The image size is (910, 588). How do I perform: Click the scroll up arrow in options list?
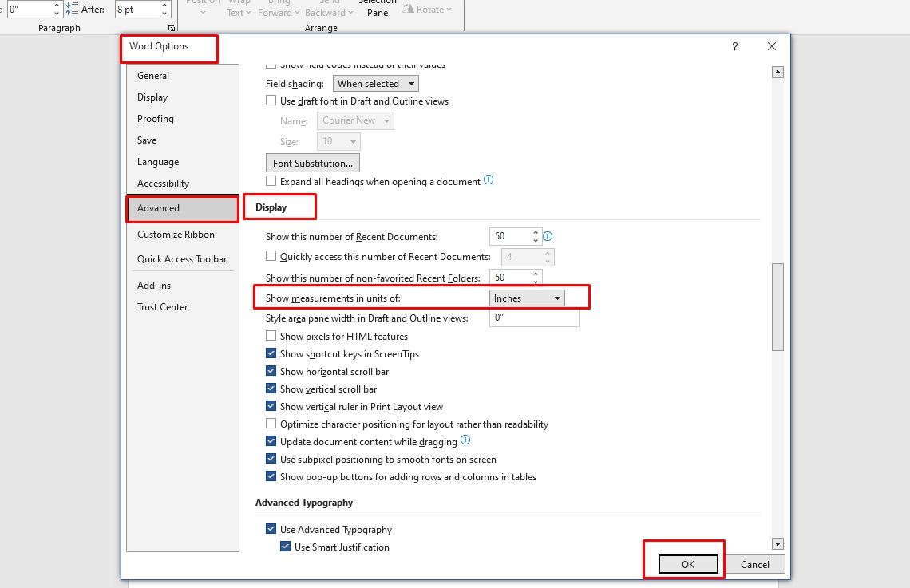coord(777,73)
